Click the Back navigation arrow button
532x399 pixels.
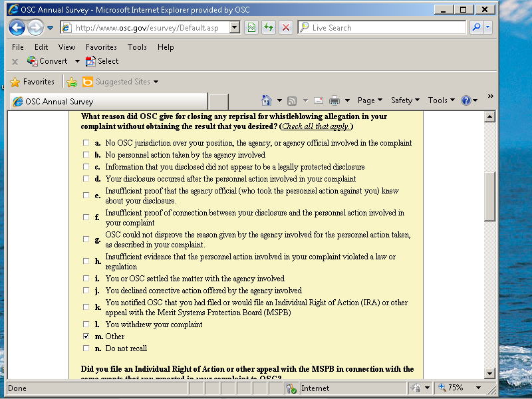pos(17,28)
